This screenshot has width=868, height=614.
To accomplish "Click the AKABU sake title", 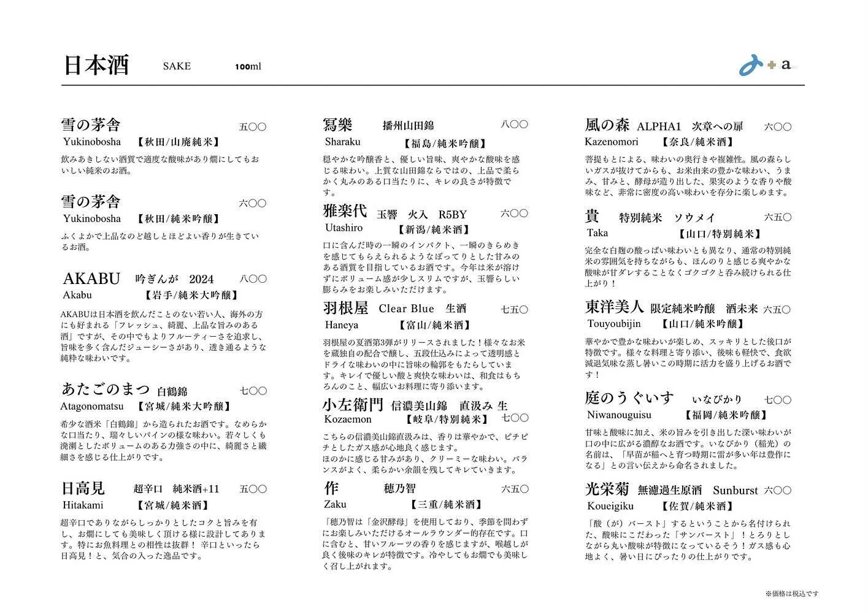I will [91, 278].
